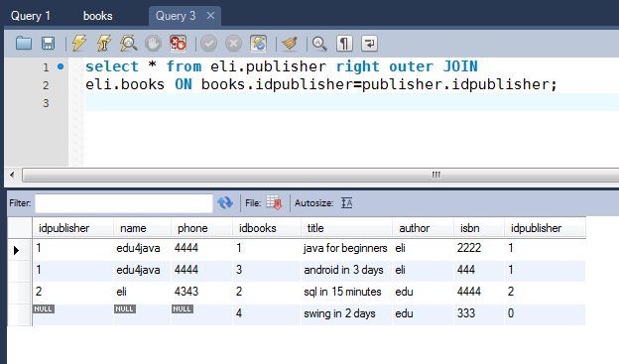Select last idpublisher cell value 0
619x364 pixels.
pos(546,314)
